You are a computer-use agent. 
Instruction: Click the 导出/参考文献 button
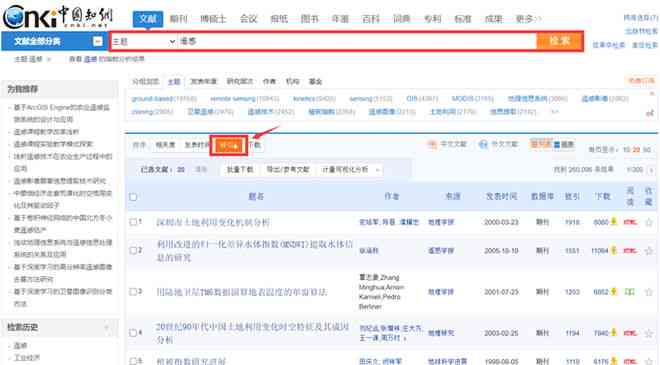click(x=288, y=170)
